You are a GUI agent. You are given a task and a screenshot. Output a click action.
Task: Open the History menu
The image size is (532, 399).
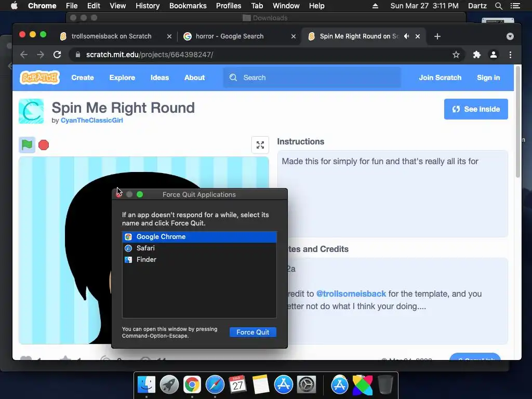[148, 6]
